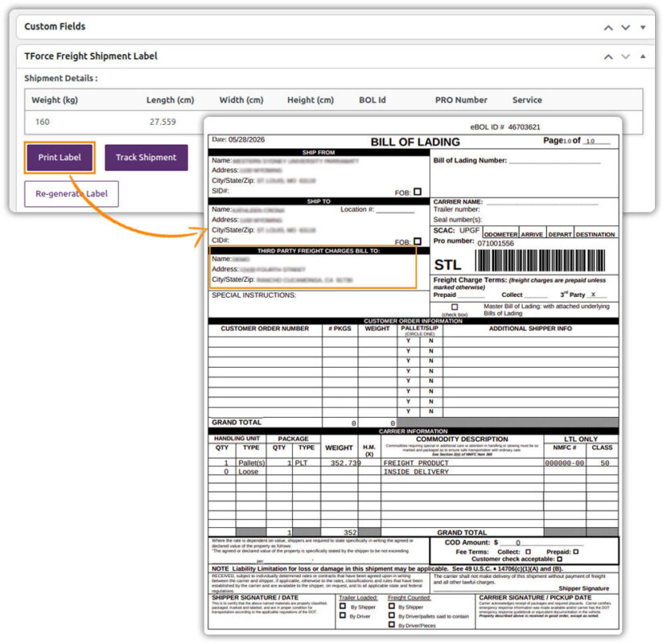Click the BOL Id column header
Viewport: 667px width, 644px height.
(x=373, y=100)
